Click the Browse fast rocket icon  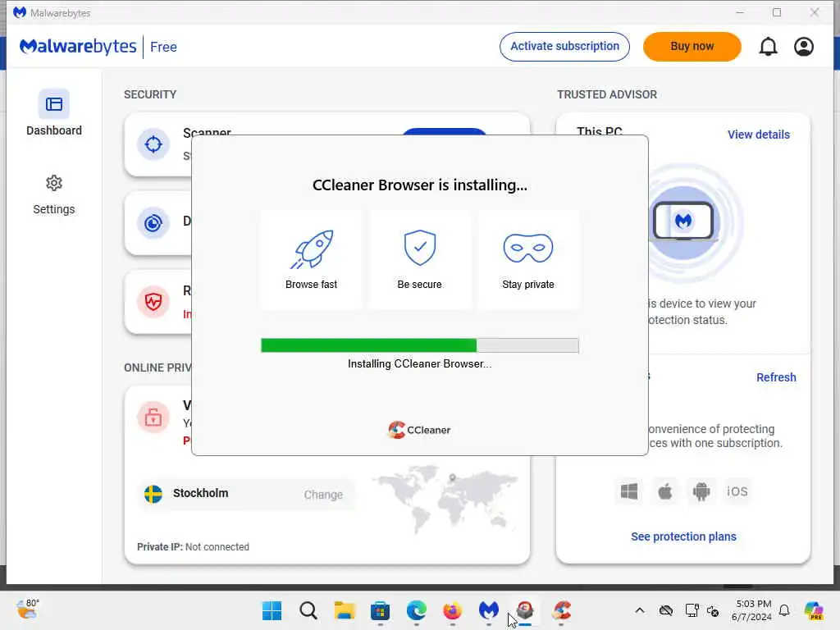coord(312,249)
